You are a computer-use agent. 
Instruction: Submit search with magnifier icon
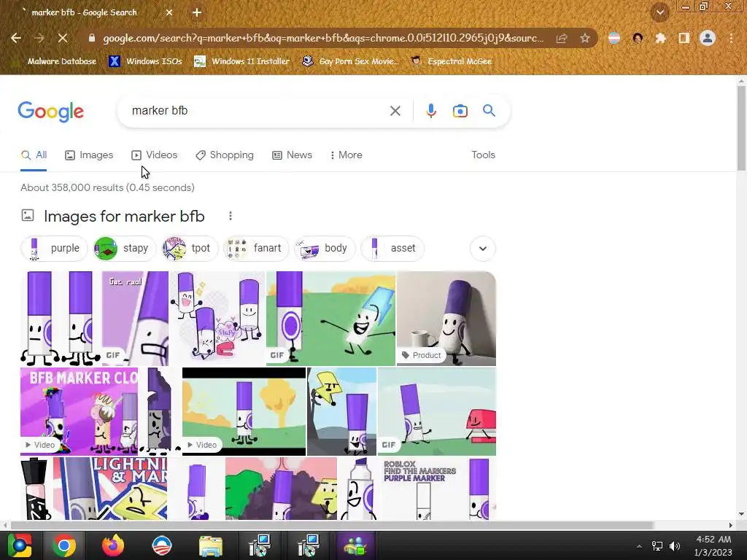point(489,111)
